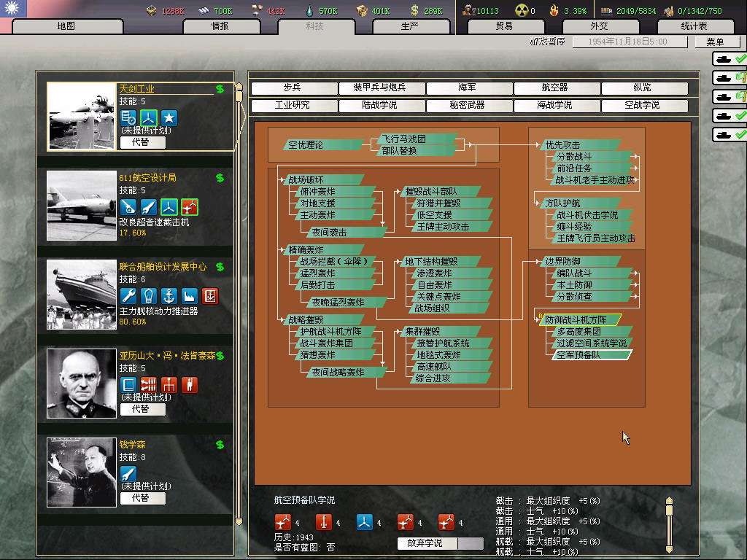
Task: Click the blue propeller icon below 航空预备队学说
Action: (x=365, y=521)
